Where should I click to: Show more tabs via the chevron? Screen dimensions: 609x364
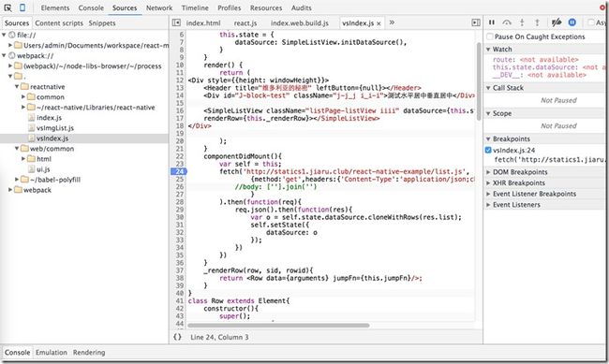click(392, 22)
